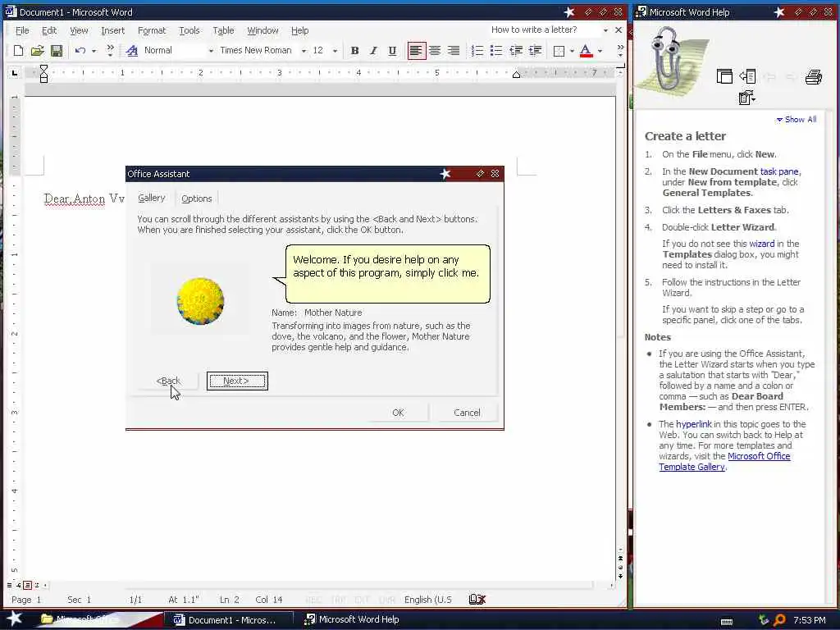840x630 pixels.
Task: Open the Times New Roman font dropdown
Action: click(x=304, y=51)
